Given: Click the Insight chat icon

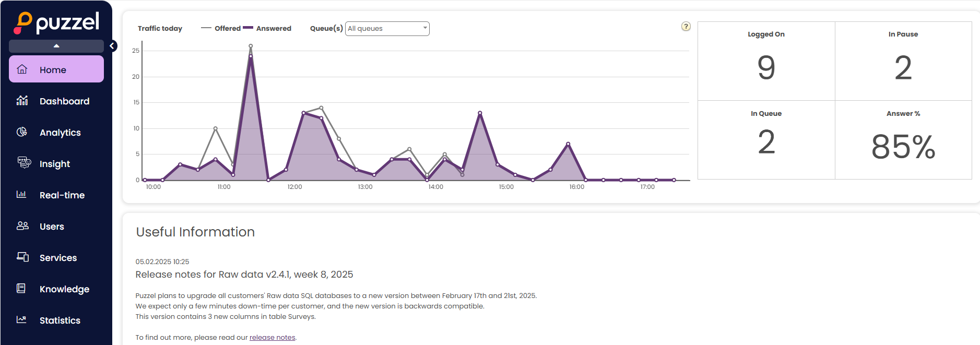Looking at the screenshot, I should point(24,162).
